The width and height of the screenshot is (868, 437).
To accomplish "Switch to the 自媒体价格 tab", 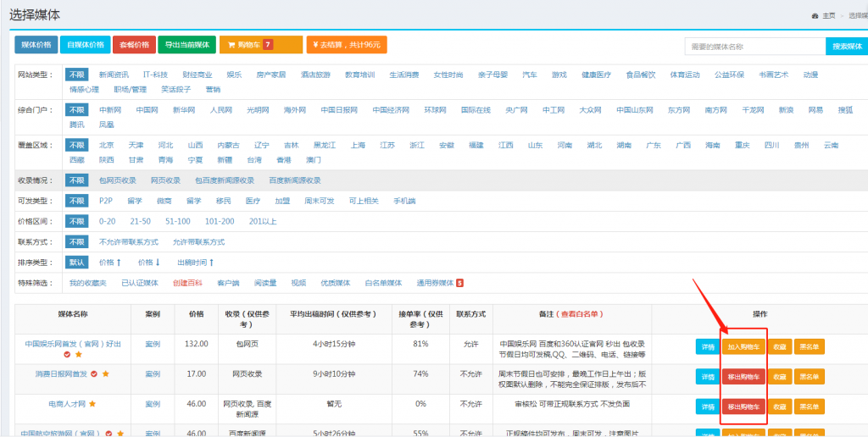I will [86, 45].
